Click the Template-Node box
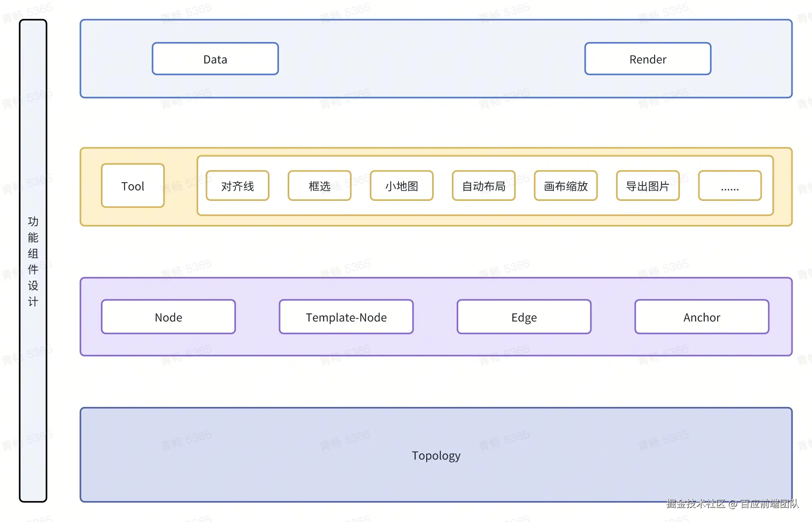 point(346,317)
